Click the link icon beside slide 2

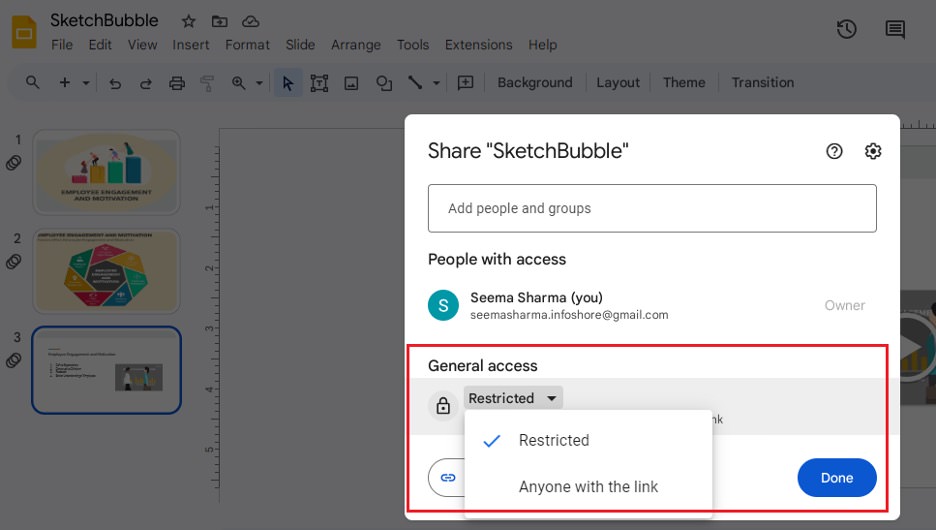(x=14, y=261)
